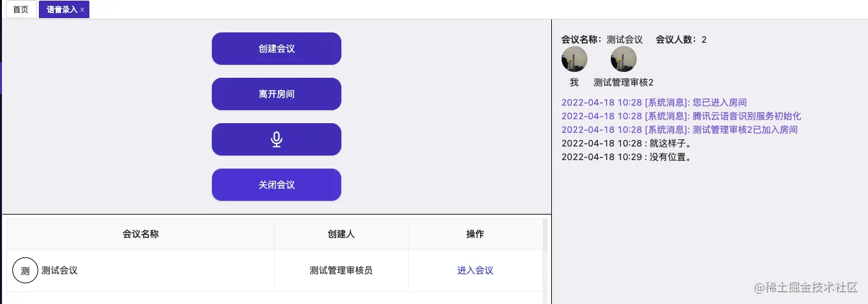Image resolution: width=868 pixels, height=304 pixels.
Task: Click the 创建会议 button
Action: click(277, 49)
